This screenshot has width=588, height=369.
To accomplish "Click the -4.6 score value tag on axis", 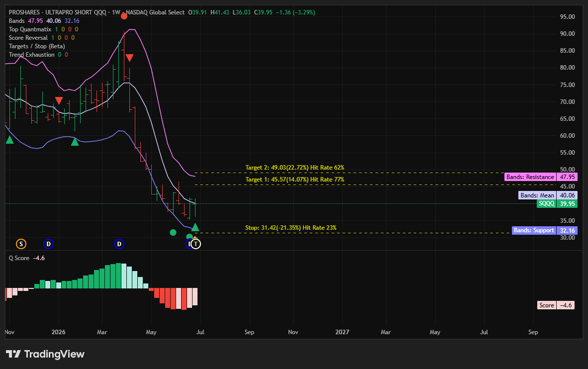I will 566,305.
